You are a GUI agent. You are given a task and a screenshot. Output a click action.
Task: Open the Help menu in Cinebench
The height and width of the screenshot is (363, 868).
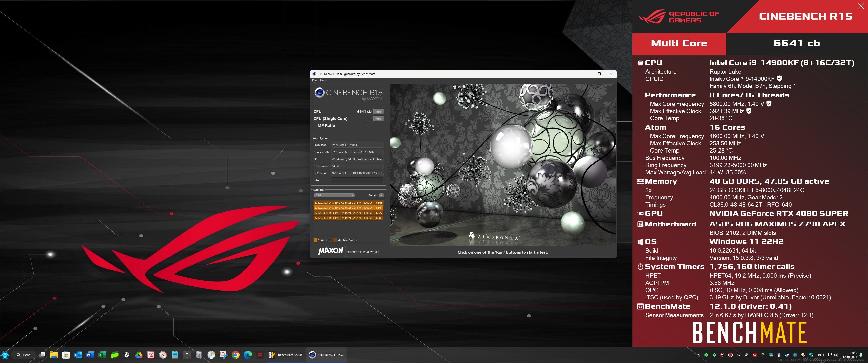323,80
